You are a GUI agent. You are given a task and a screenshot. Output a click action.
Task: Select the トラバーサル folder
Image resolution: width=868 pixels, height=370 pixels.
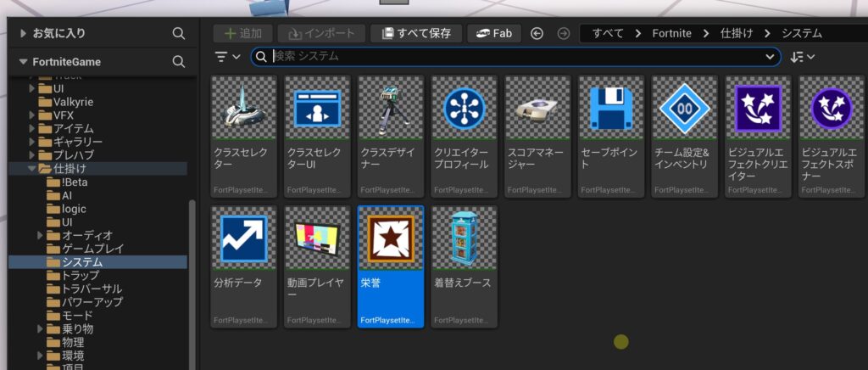point(92,289)
